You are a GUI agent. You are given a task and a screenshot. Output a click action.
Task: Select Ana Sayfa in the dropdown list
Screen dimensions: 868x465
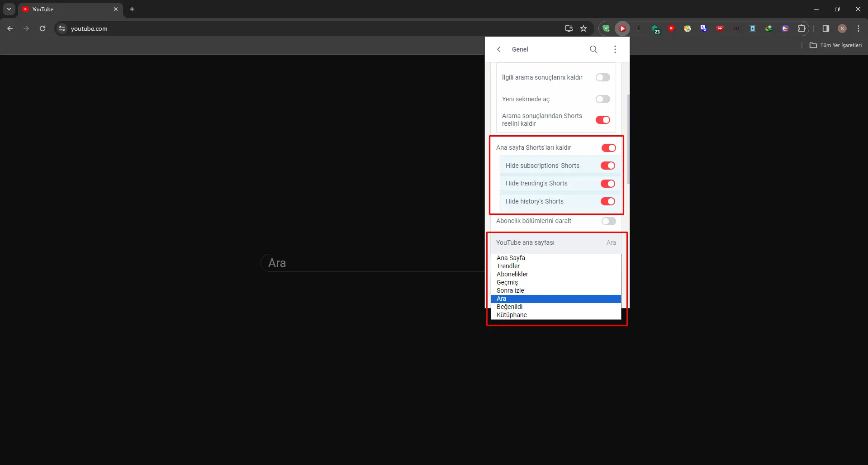[x=556, y=258]
